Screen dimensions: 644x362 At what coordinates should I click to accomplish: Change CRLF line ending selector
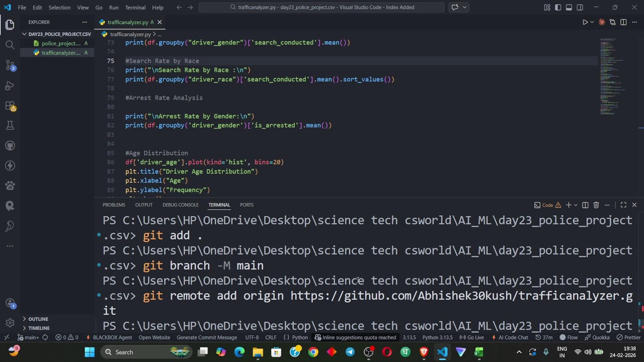coord(271,337)
